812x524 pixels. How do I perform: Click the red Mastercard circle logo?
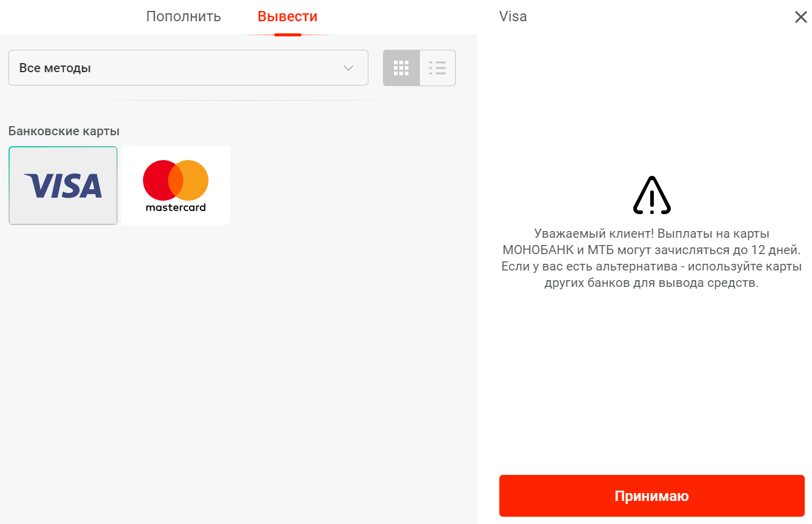coord(160,181)
